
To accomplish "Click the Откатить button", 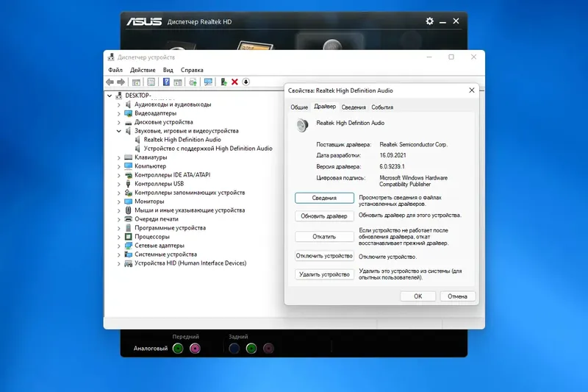I will pos(324,237).
